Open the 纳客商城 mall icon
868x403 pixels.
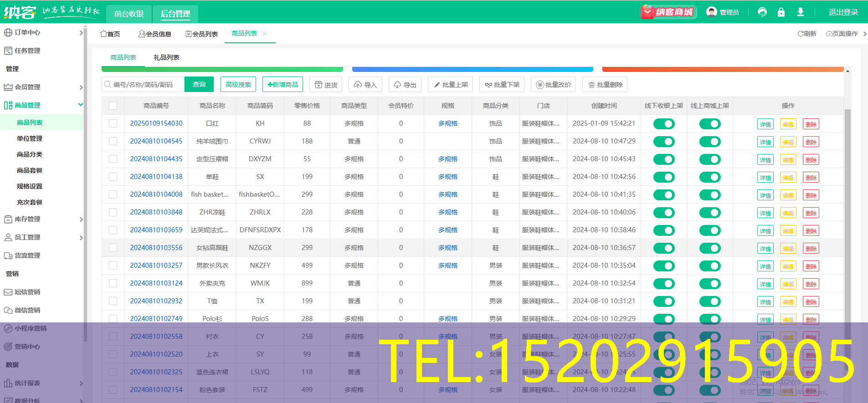[668, 12]
